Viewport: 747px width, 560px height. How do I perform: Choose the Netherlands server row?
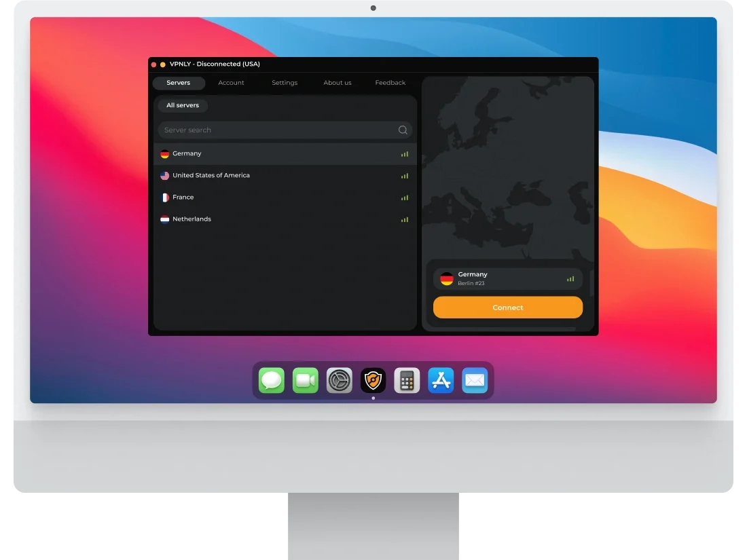285,219
